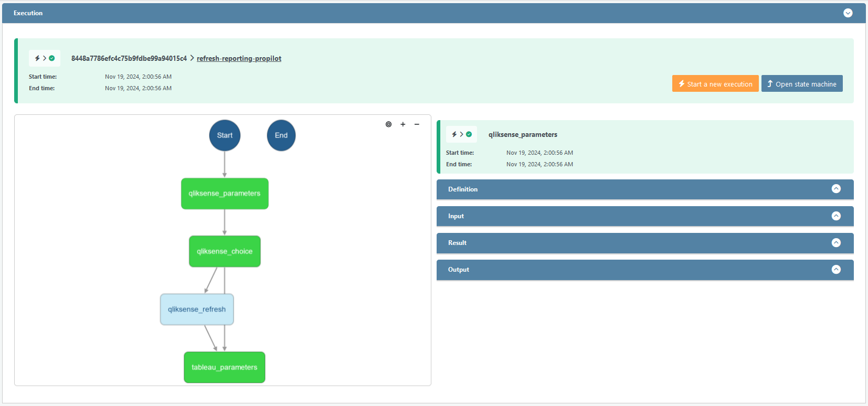Image resolution: width=868 pixels, height=406 pixels.
Task: Click the Start circle node
Action: click(225, 135)
